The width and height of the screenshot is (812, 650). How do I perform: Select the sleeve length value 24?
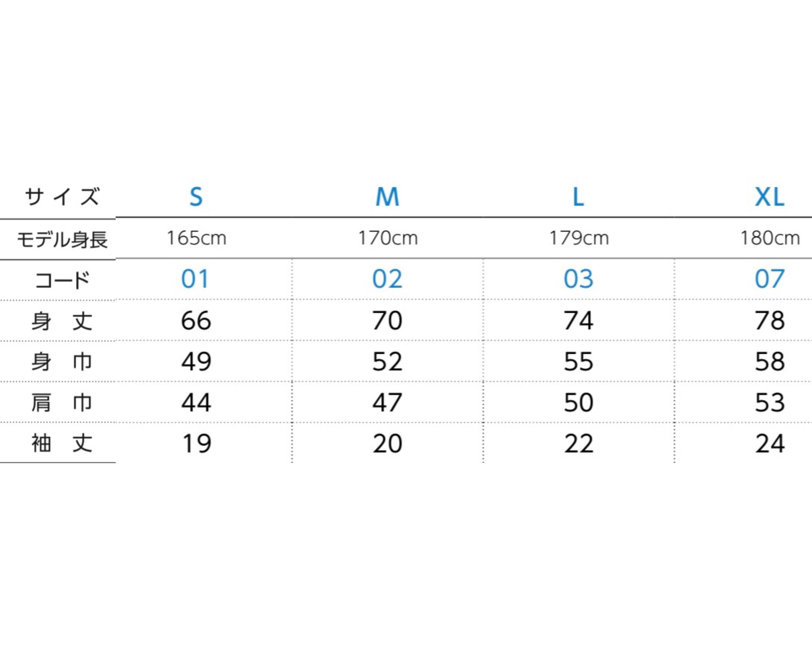(770, 444)
